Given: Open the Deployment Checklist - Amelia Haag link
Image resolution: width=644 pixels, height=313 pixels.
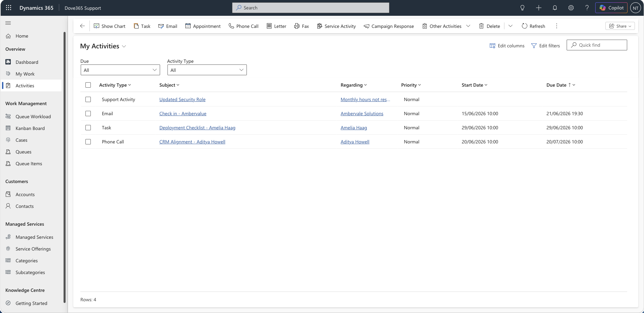Looking at the screenshot, I should 197,128.
